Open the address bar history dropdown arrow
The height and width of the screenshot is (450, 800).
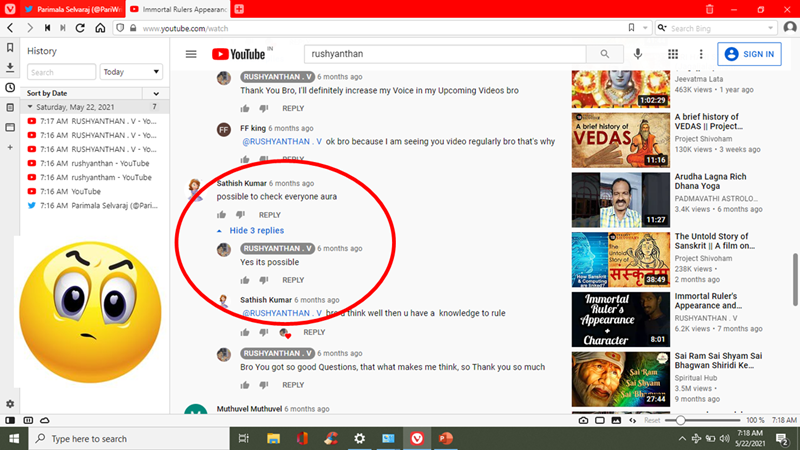tap(645, 28)
